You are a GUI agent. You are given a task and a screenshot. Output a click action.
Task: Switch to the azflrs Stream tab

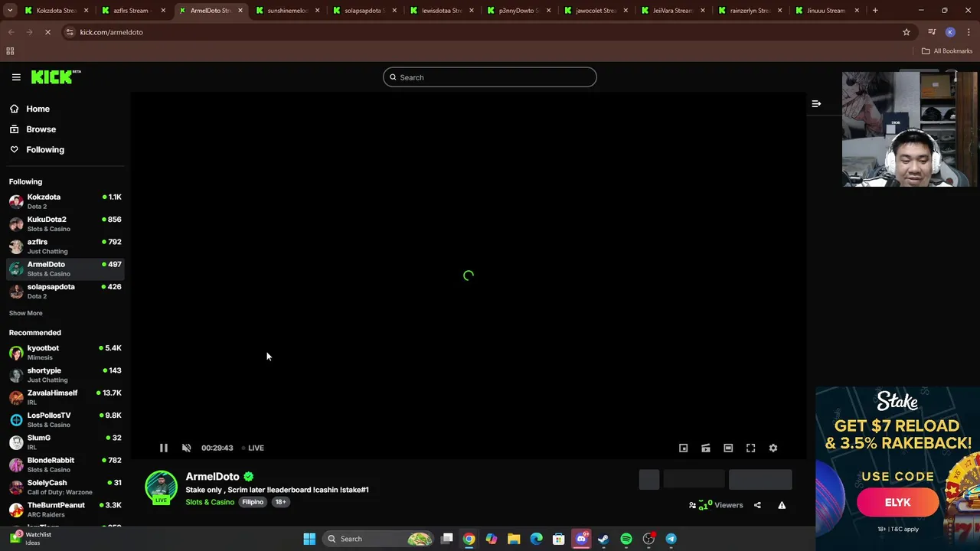[x=132, y=11]
